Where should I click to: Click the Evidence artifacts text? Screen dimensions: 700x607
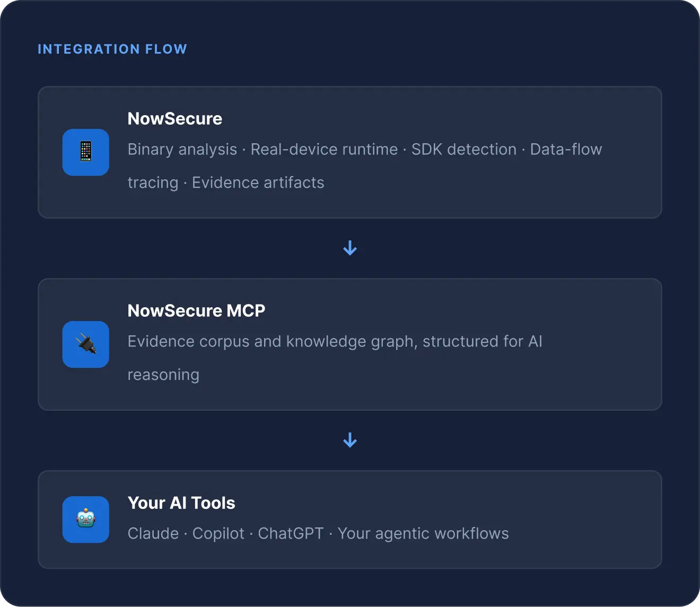pos(258,183)
